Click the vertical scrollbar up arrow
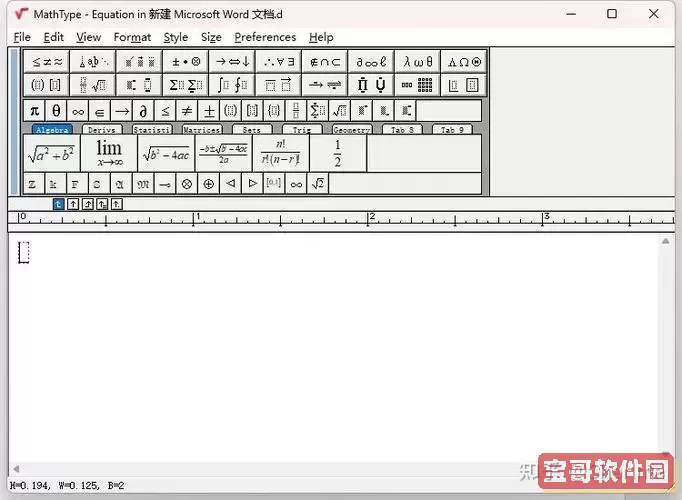The width and height of the screenshot is (682, 500). [x=665, y=241]
